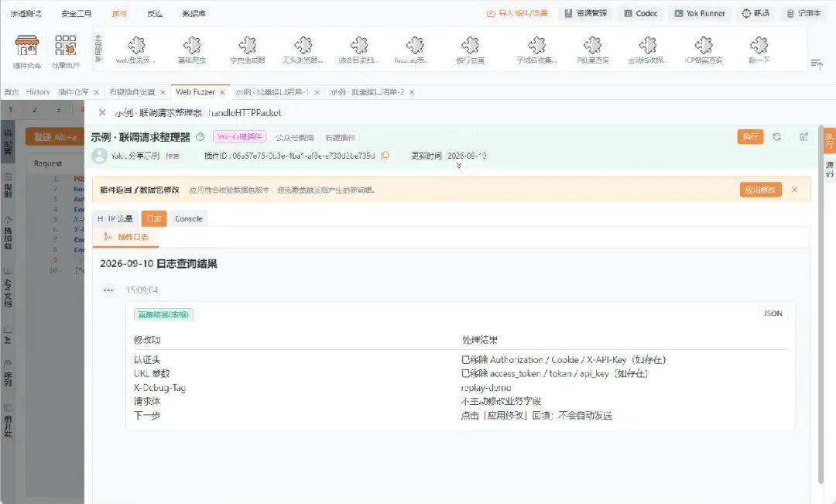Dismiss the 插件返回了数据包修改 notice banner
Image resolution: width=836 pixels, height=504 pixels.
pyautogui.click(x=794, y=190)
